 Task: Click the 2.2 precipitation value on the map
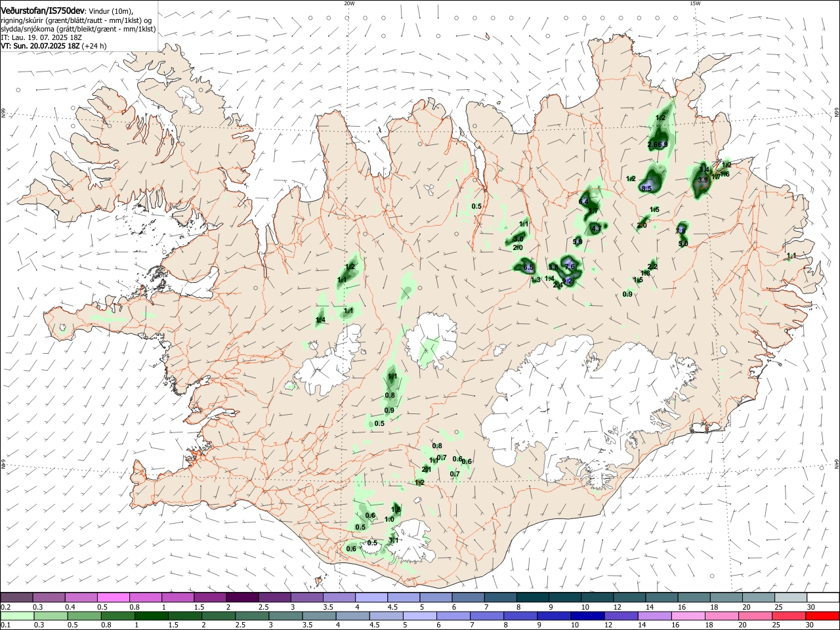tap(652, 266)
